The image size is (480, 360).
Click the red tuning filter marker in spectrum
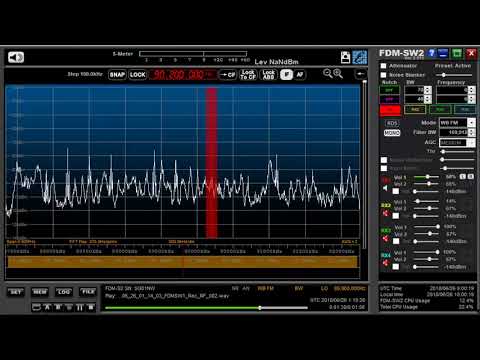click(211, 163)
